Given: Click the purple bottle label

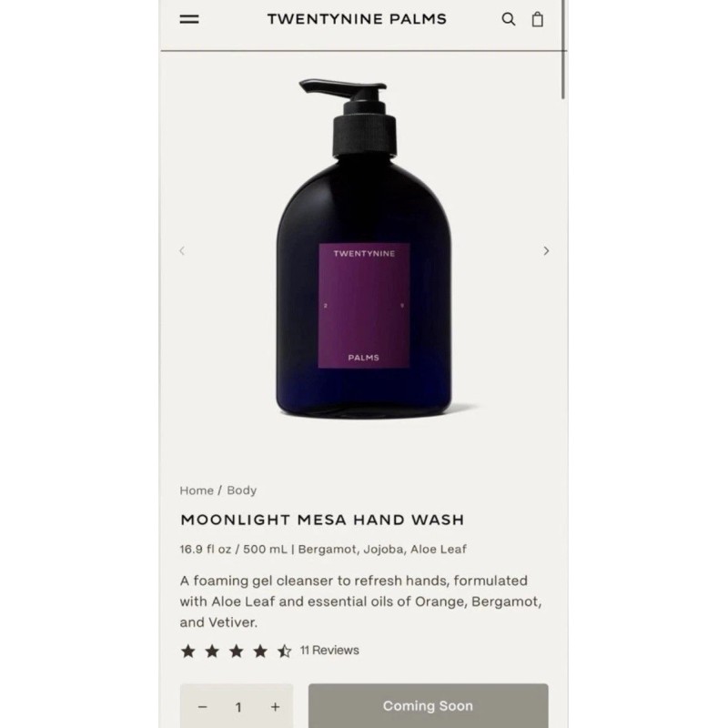Looking at the screenshot, I should tap(364, 306).
